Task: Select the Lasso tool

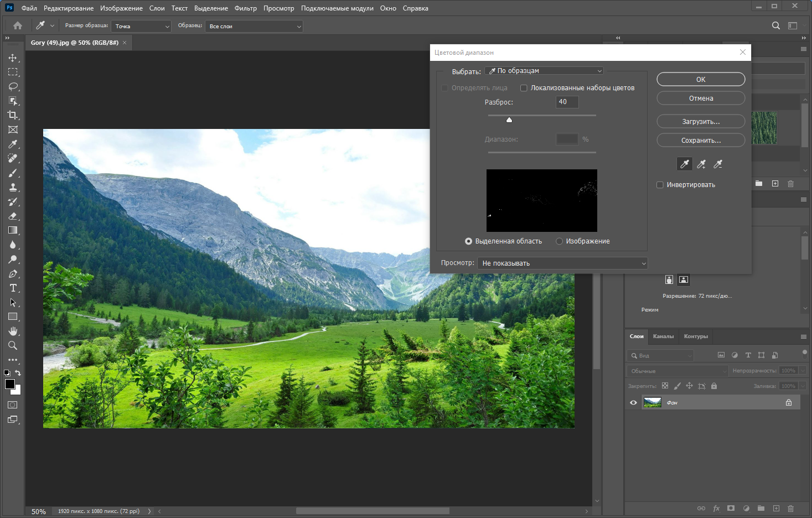Action: pos(13,86)
